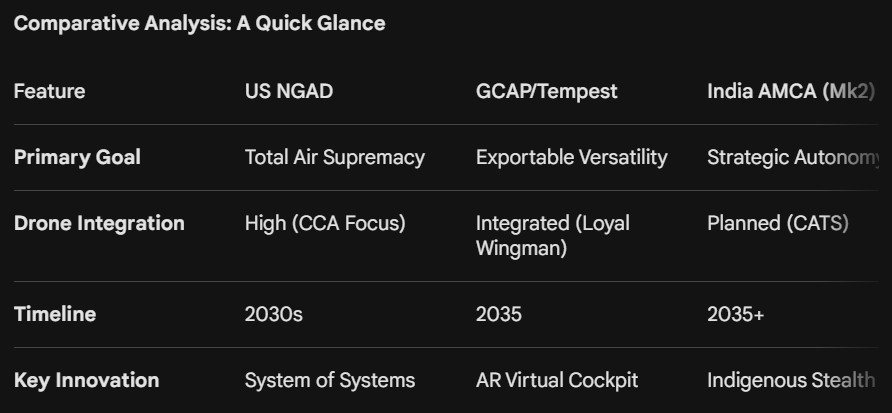Select the GCAP/Tempest "2035" timeline cell
Image resolution: width=892 pixels, height=413 pixels.
[498, 314]
